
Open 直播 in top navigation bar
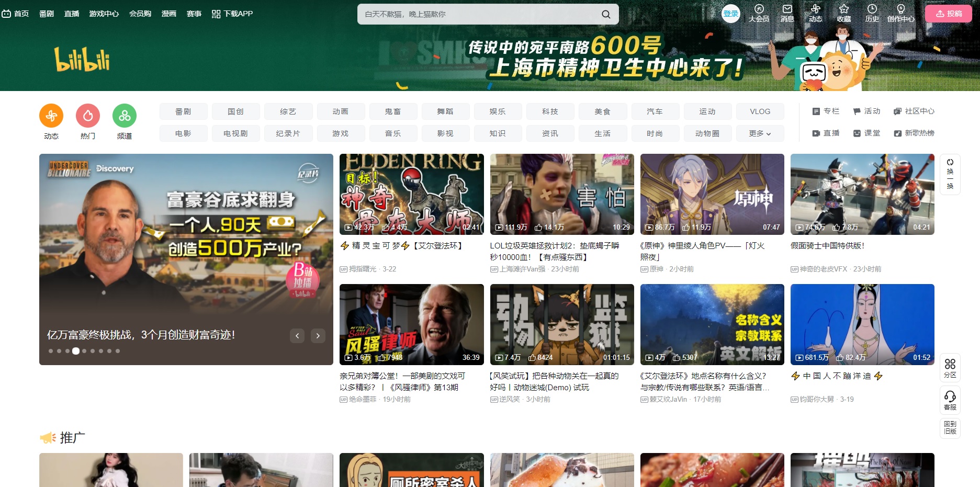[72, 14]
